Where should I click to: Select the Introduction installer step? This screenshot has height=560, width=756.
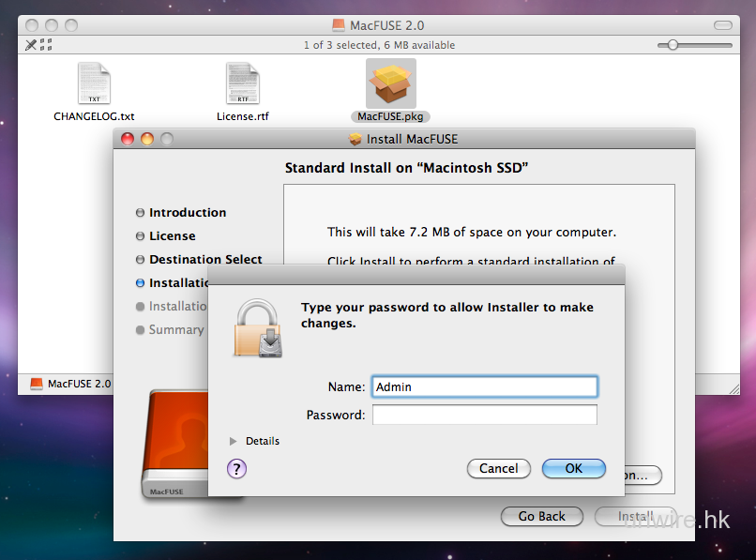coord(187,213)
